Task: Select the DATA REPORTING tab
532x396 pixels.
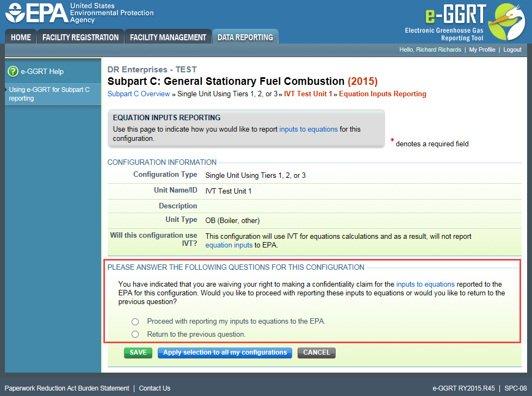Action: pyautogui.click(x=245, y=38)
